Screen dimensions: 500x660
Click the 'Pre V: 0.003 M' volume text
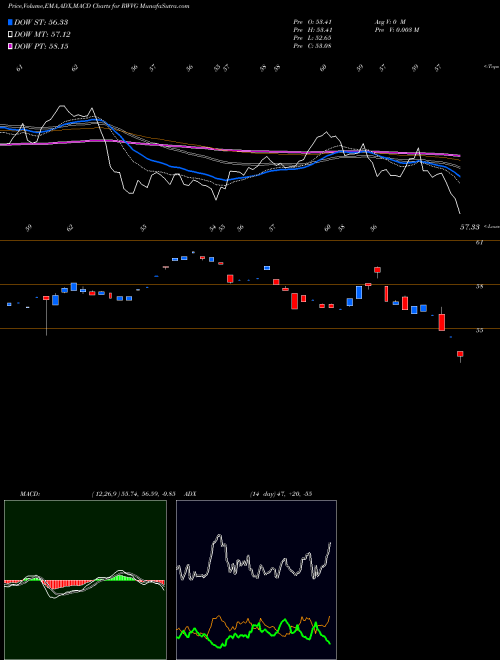397,30
